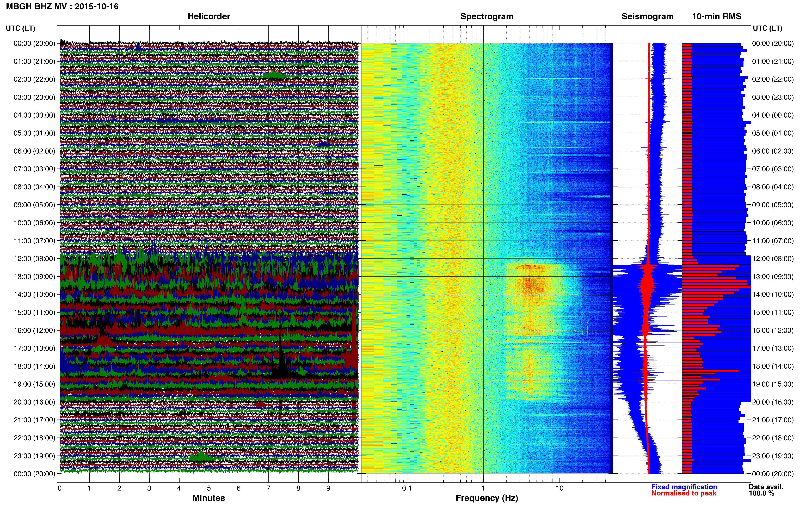Click left time label '06:00 (02:00)'
812x508 pixels.
point(34,151)
